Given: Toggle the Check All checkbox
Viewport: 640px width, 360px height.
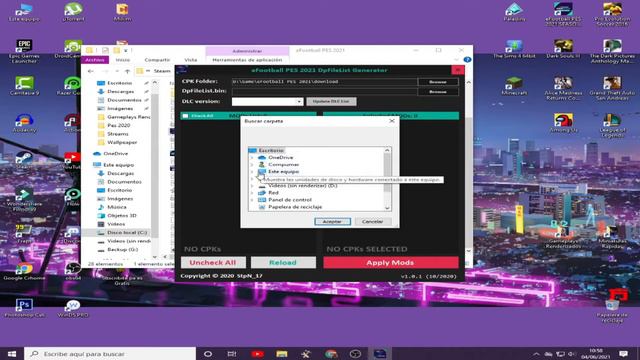Looking at the screenshot, I should 186,116.
